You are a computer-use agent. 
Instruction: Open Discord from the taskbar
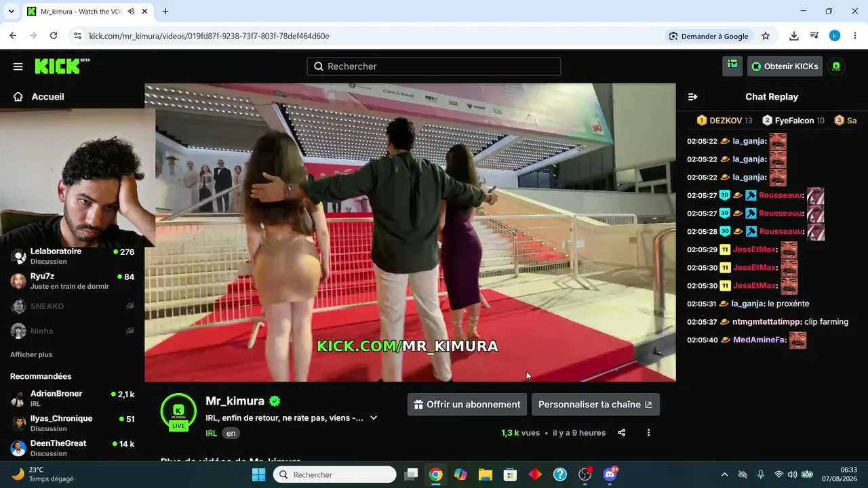coord(610,474)
